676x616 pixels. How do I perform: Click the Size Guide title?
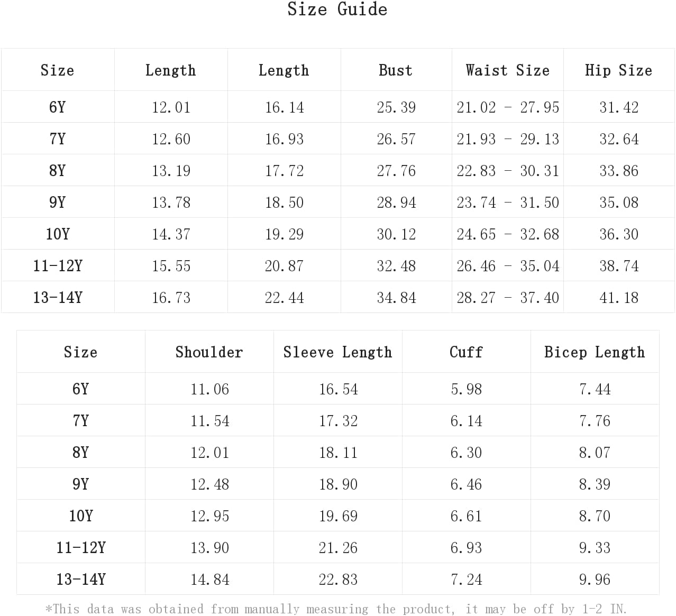[337, 10]
